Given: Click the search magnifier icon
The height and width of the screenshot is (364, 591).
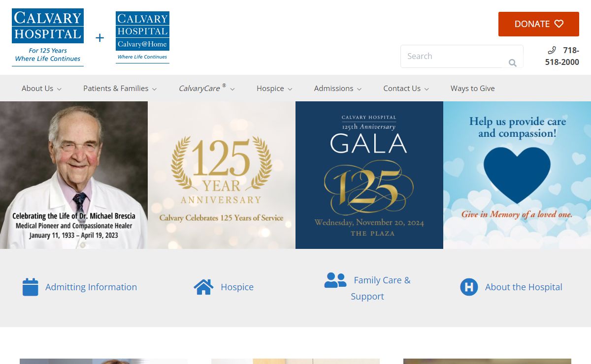Looking at the screenshot, I should tap(513, 62).
